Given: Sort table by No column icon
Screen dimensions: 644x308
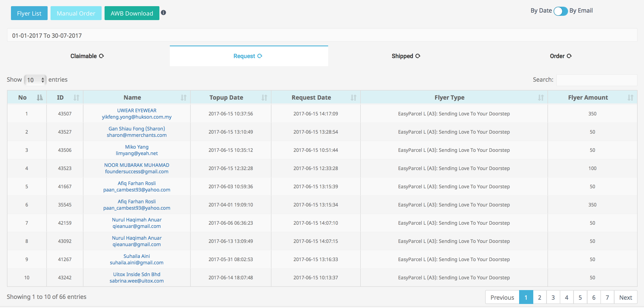Looking at the screenshot, I should click(40, 97).
